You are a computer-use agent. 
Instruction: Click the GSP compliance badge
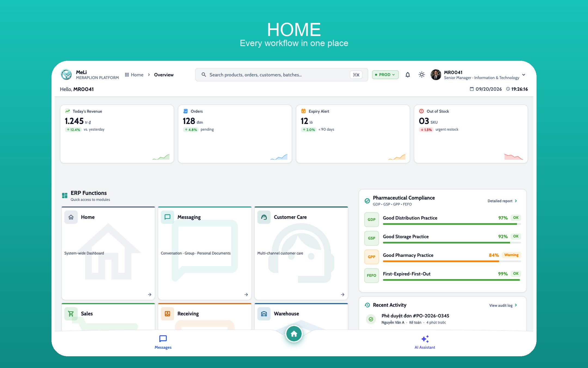tap(372, 238)
